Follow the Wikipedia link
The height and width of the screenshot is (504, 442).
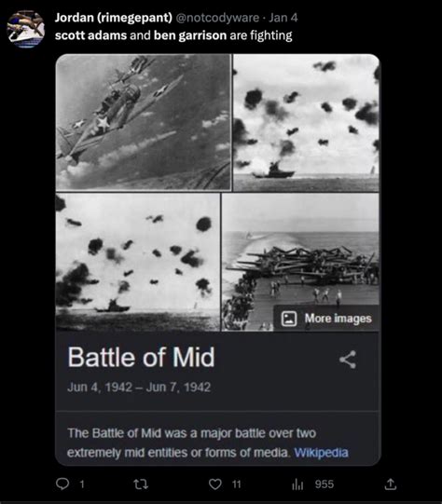coord(321,453)
